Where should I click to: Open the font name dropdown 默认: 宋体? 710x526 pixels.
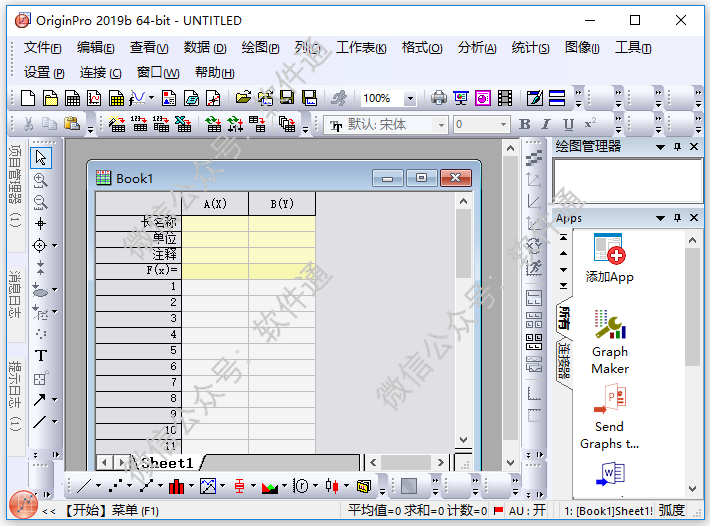point(441,124)
